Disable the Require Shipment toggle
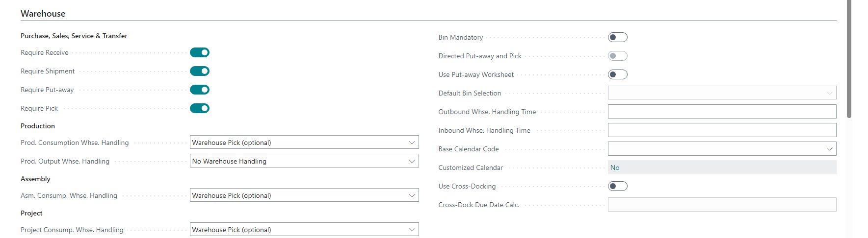The width and height of the screenshot is (868, 238). pos(200,71)
